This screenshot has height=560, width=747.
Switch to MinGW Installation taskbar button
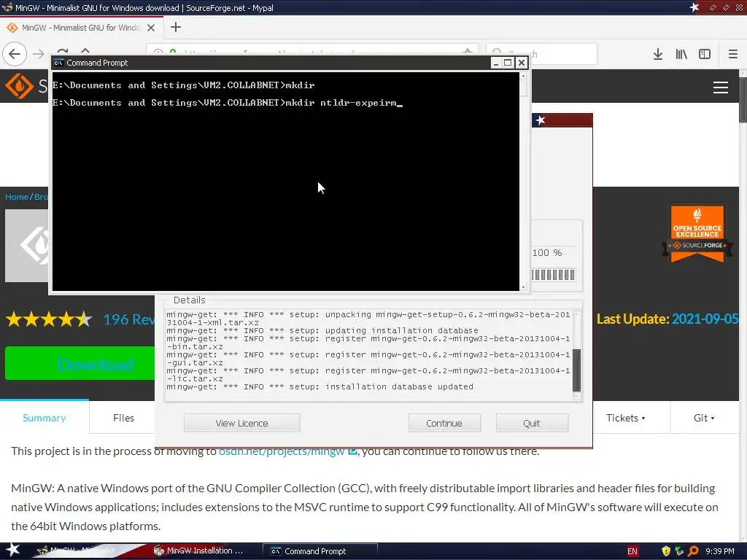click(x=204, y=551)
